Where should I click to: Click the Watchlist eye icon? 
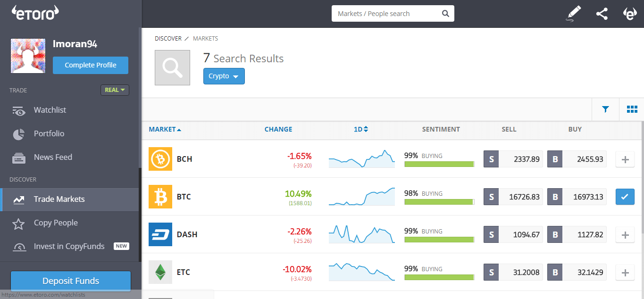point(19,111)
